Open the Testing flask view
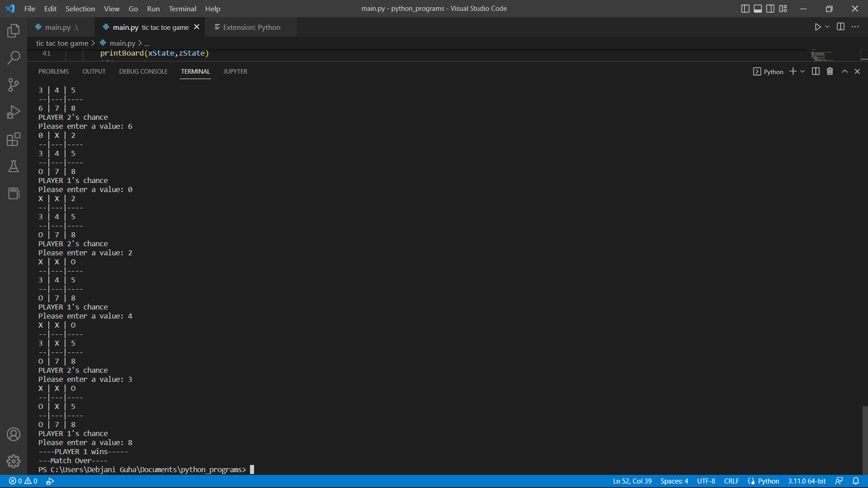Screen dimensions: 868x488 (14, 166)
